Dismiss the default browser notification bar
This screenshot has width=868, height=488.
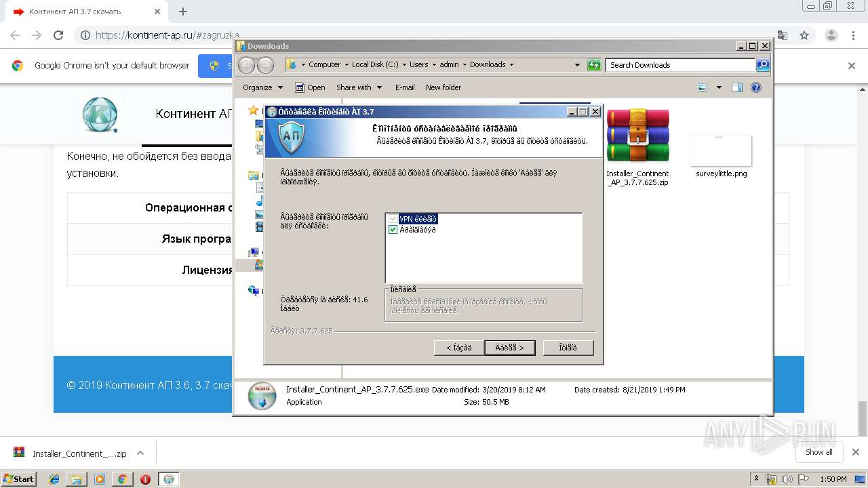(x=852, y=66)
